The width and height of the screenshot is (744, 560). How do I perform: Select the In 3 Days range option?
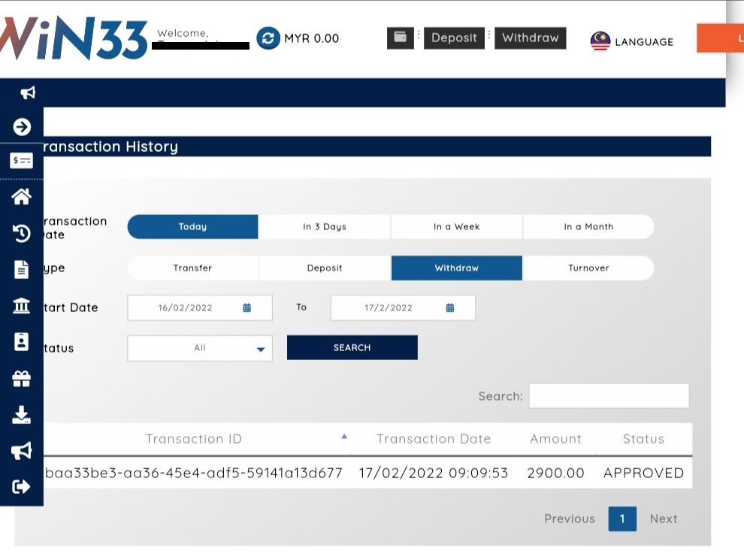coord(325,227)
